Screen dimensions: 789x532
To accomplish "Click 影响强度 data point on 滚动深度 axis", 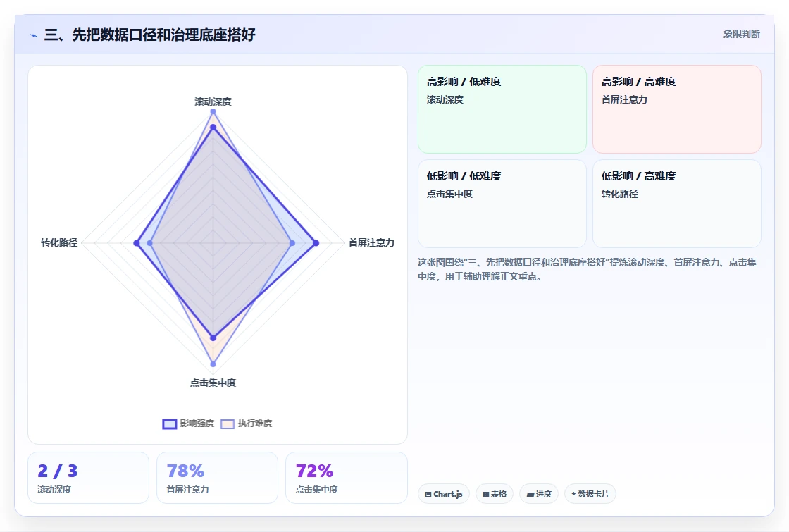I will (x=213, y=128).
